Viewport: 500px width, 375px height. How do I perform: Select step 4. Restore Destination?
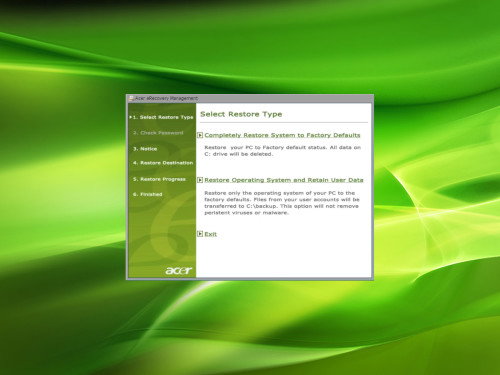coord(163,163)
